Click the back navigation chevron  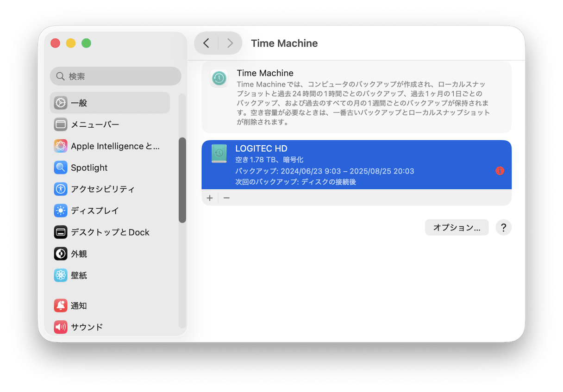(x=206, y=43)
